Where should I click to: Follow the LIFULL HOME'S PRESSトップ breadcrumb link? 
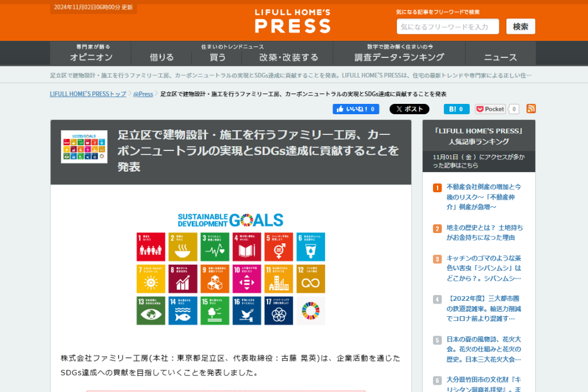pyautogui.click(x=88, y=94)
